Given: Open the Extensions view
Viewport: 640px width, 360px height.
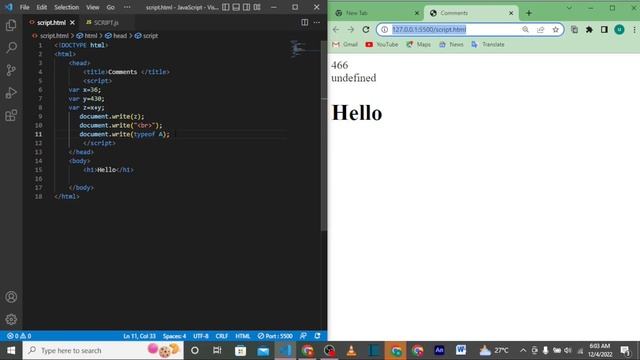Looking at the screenshot, I should coord(11,115).
